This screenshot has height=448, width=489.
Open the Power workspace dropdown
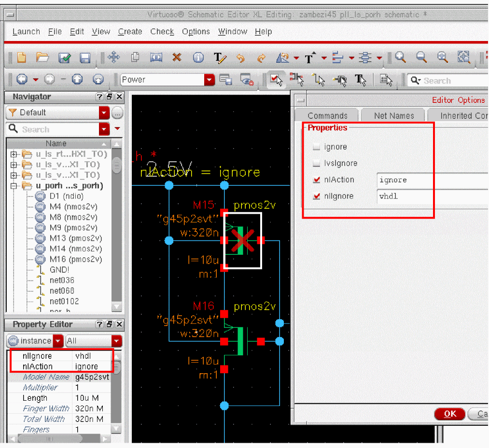[209, 80]
